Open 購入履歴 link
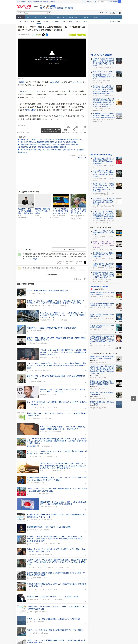The height and width of the screenshot is (644, 138). click(112, 13)
